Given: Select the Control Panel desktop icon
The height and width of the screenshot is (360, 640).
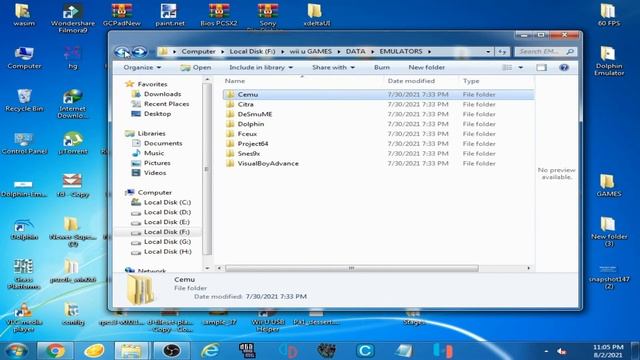Looking at the screenshot, I should tap(24, 143).
